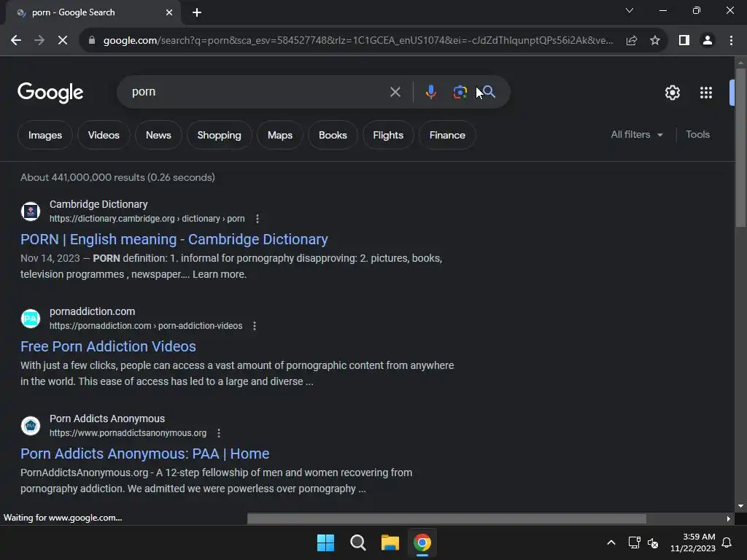Switch to Flights results
Image resolution: width=747 pixels, height=560 pixels.
coord(388,135)
